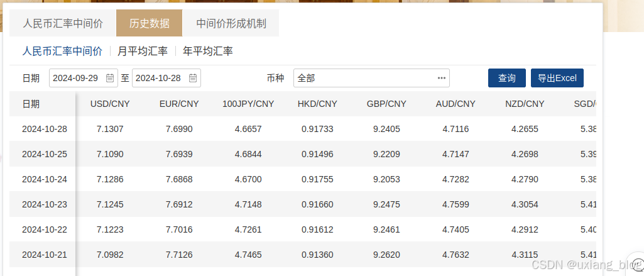Click the GBP/CNY column header
Screen dimensions: 644x276
[386, 104]
